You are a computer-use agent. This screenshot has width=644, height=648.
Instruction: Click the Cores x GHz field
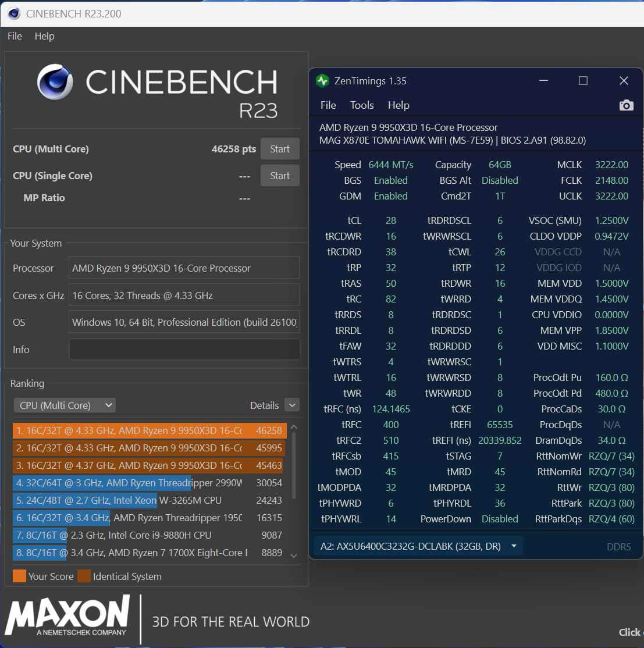pos(184,295)
